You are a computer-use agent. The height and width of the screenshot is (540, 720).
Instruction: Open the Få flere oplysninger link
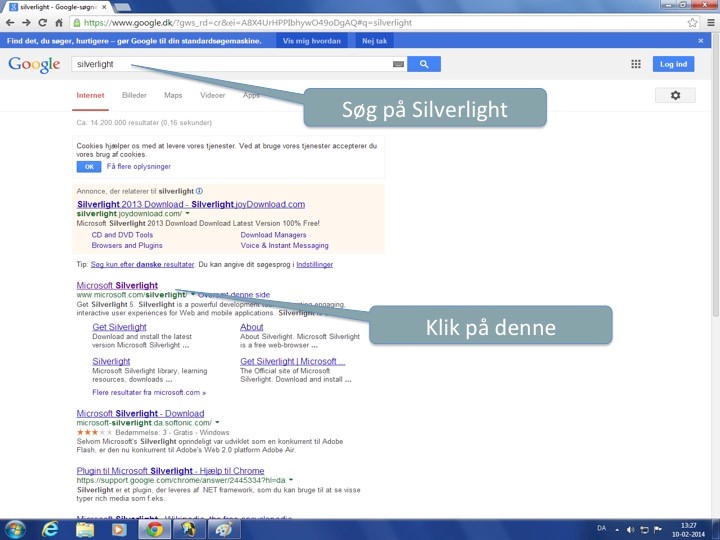click(139, 166)
